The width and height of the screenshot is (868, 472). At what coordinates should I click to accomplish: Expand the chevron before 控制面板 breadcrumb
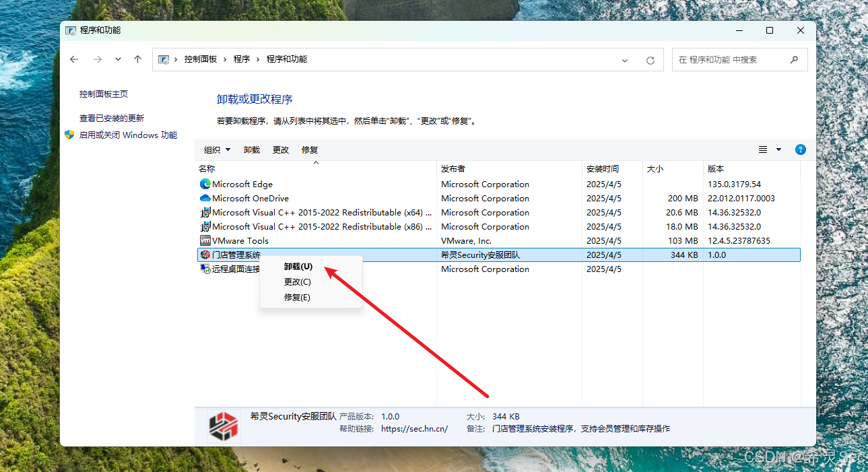(176, 59)
